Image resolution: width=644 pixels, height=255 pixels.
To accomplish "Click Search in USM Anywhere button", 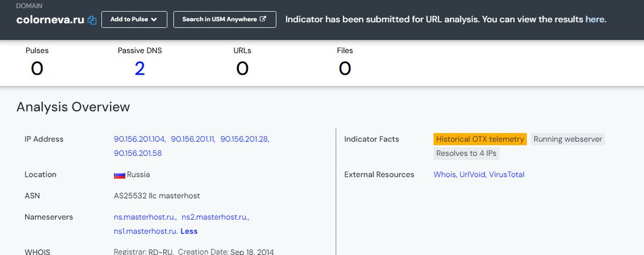I will click(x=224, y=19).
